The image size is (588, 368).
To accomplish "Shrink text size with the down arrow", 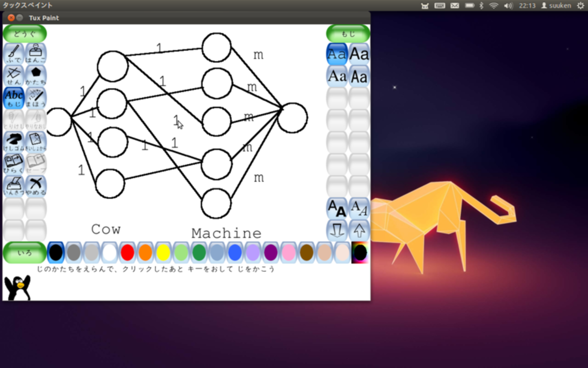I will click(337, 230).
